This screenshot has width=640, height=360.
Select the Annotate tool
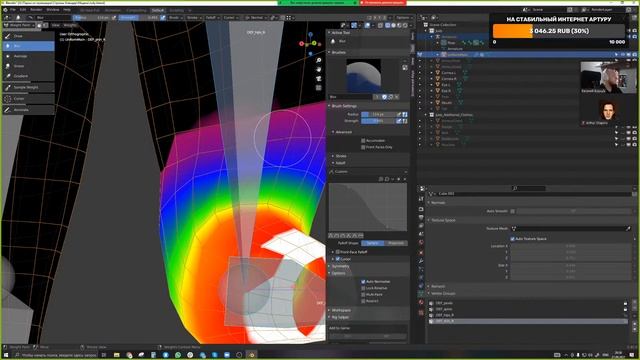tap(28, 110)
